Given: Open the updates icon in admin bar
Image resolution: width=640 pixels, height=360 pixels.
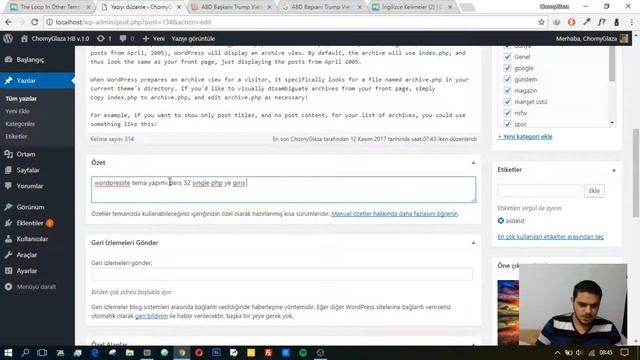Looking at the screenshot, I should [x=104, y=39].
